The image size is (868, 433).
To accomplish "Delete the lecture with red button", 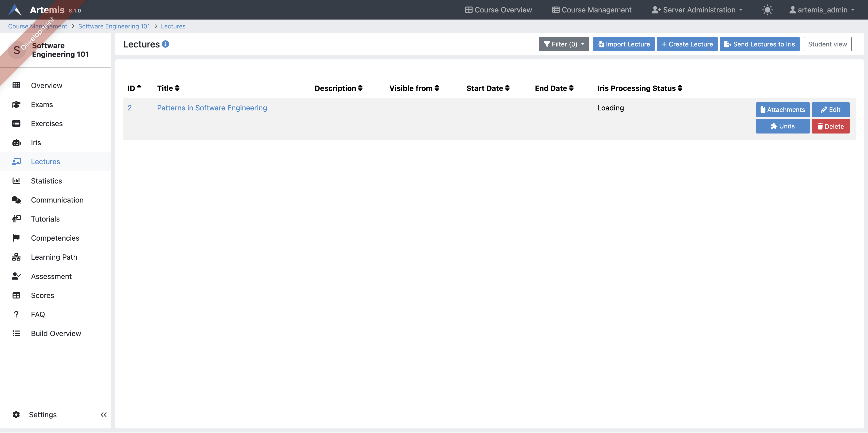I will coord(830,126).
